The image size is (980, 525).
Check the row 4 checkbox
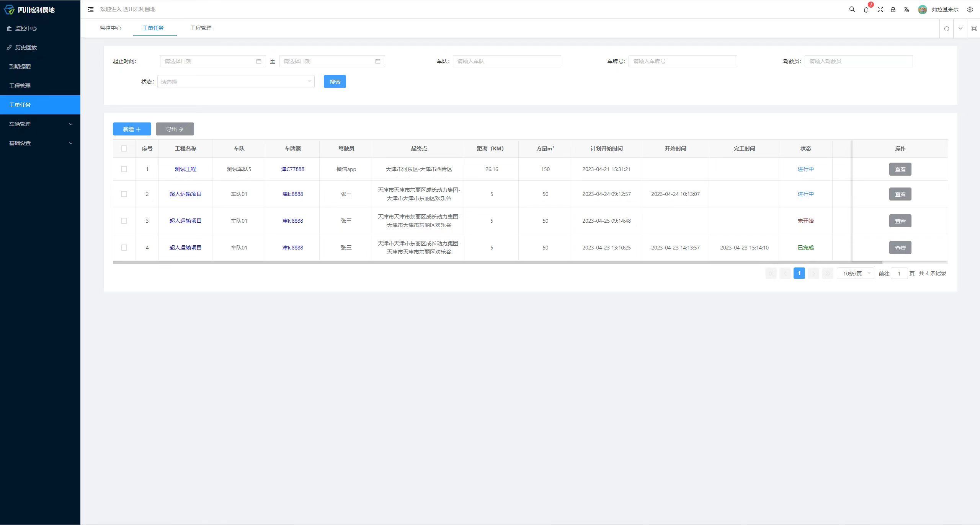(124, 248)
